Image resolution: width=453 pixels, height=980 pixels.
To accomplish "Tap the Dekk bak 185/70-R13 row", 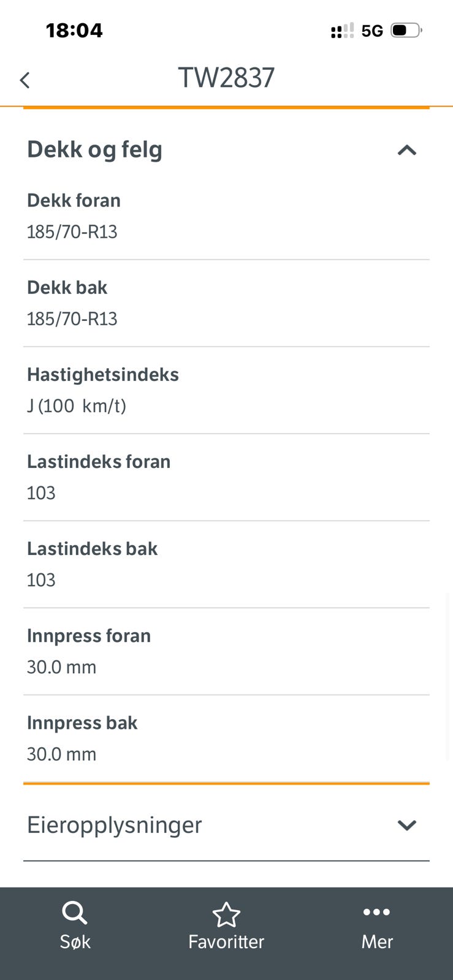I will [226, 303].
